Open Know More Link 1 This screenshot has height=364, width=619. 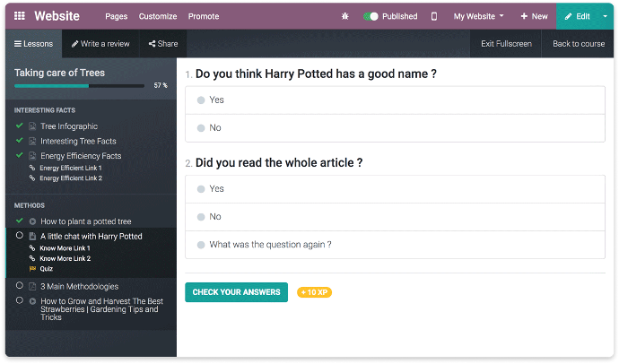65,248
